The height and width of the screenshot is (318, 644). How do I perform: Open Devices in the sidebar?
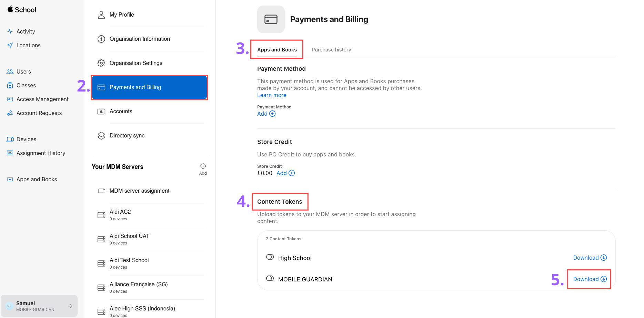point(26,139)
